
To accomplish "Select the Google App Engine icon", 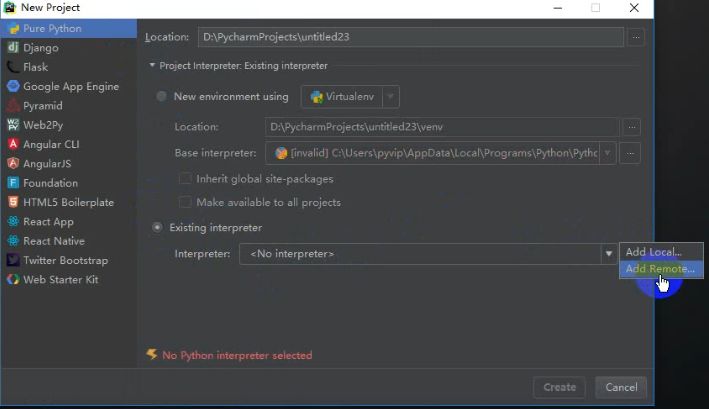I will (13, 86).
